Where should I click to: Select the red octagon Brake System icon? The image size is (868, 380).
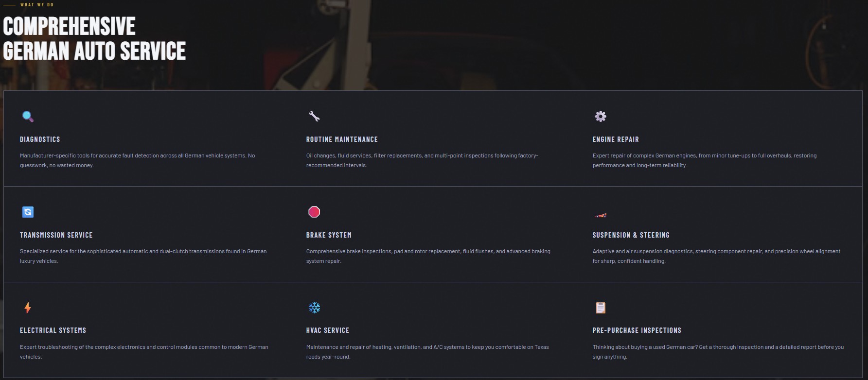[x=314, y=212]
